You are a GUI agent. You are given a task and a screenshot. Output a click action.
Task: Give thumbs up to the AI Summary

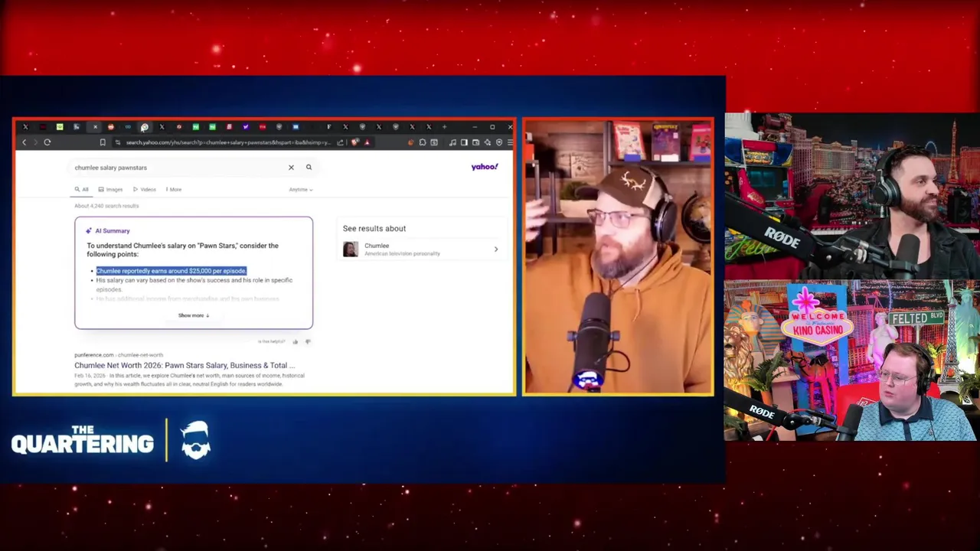click(296, 341)
